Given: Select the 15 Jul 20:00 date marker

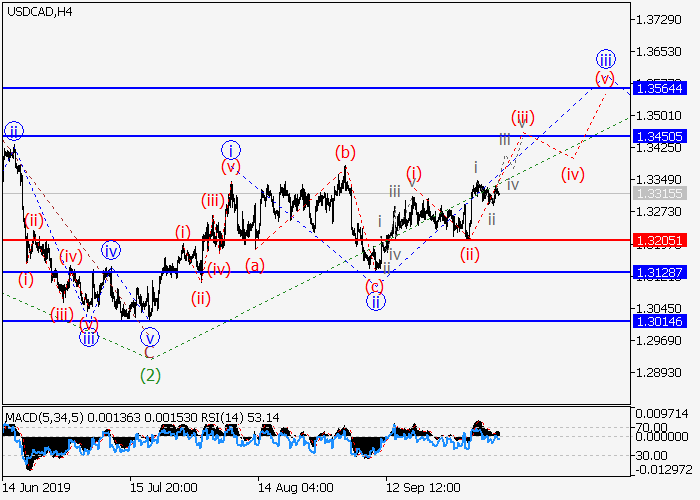Looking at the screenshot, I should click(x=163, y=487).
